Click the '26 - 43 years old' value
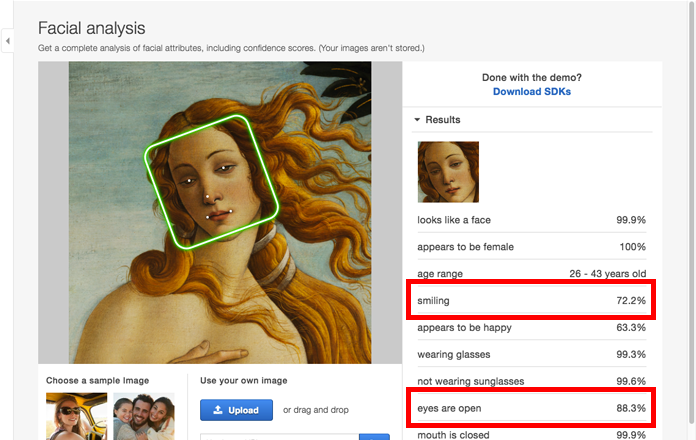This screenshot has height=440, width=696. [608, 274]
